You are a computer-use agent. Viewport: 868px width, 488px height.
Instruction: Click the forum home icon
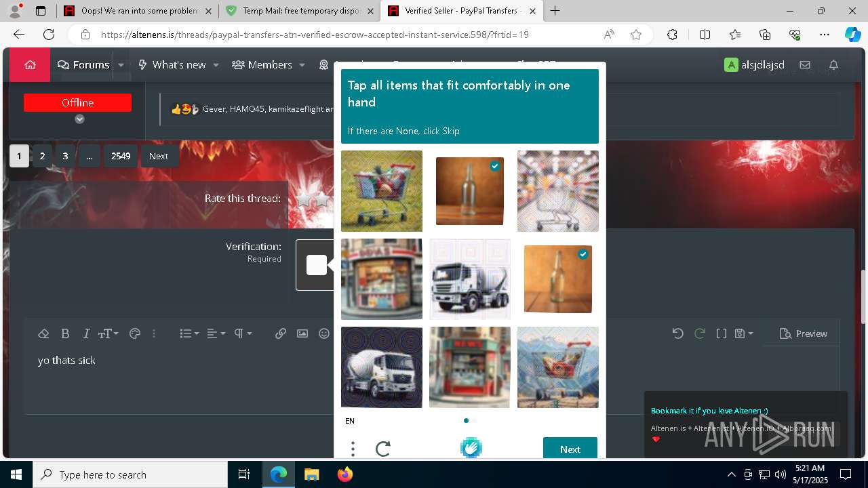pos(30,65)
